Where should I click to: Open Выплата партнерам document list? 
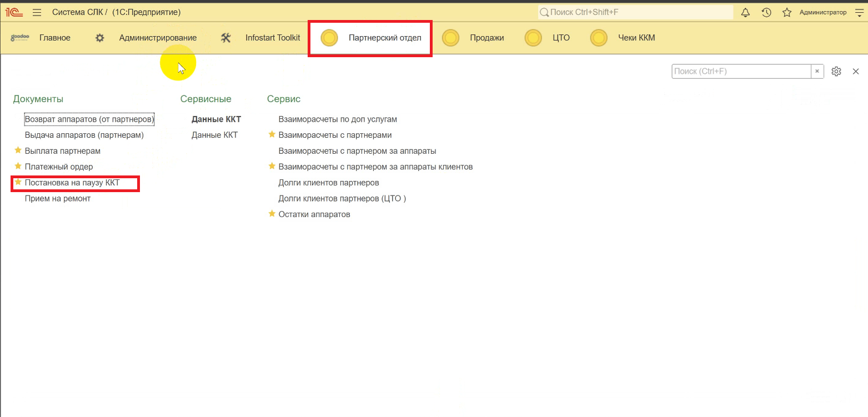click(x=63, y=151)
